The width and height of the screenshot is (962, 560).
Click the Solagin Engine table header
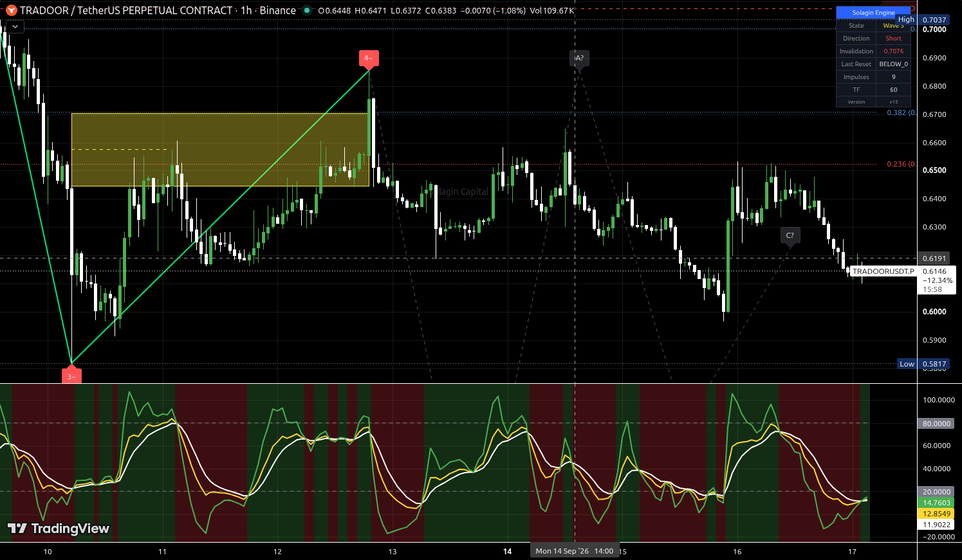(x=873, y=12)
